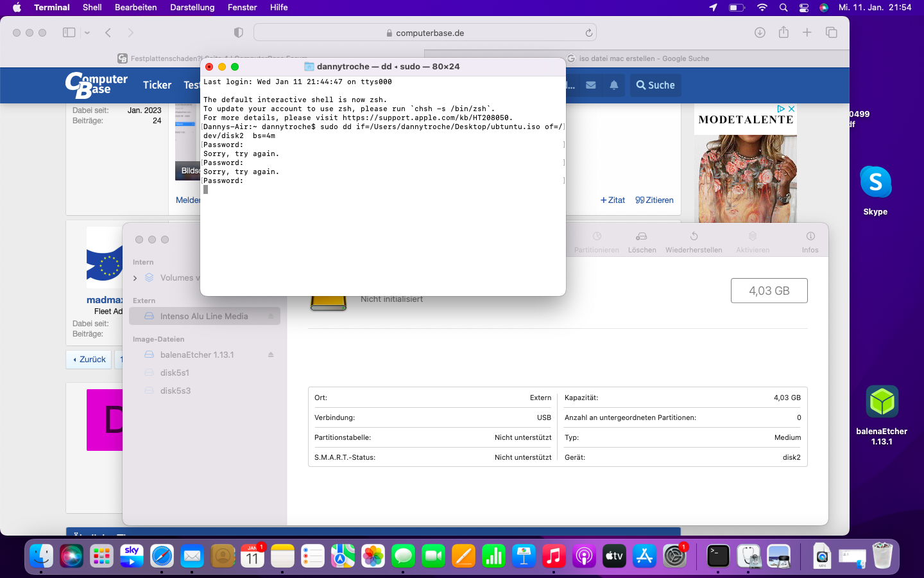Screen dimensions: 924x578
Task: Open Launchpad in the Dock
Action: pyautogui.click(x=101, y=556)
